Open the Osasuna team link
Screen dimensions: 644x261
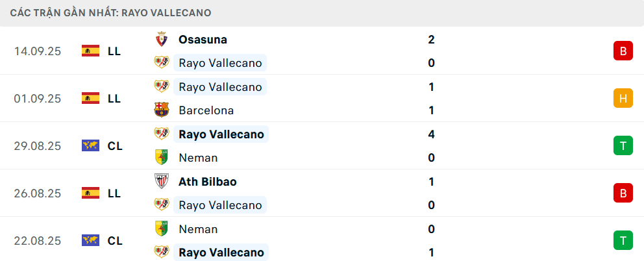pos(203,40)
